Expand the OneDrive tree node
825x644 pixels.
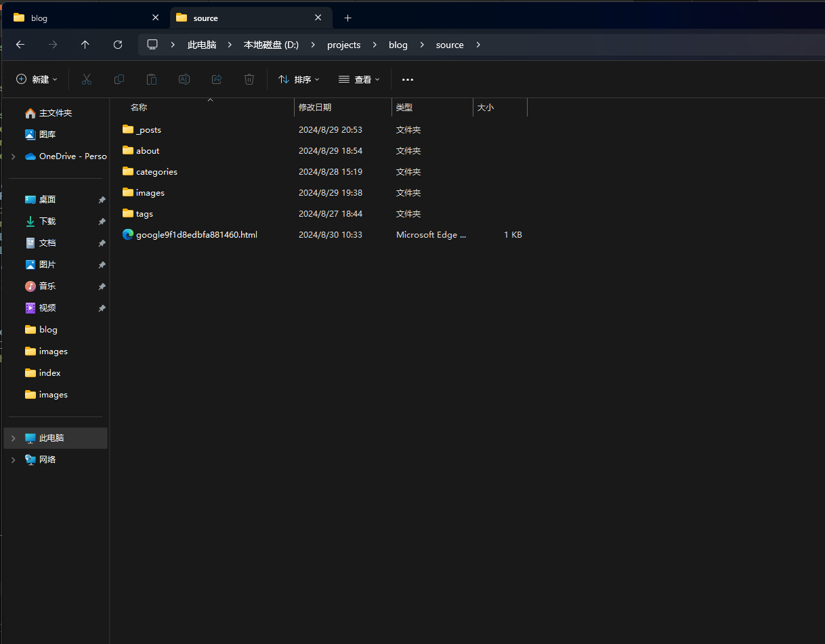(x=13, y=156)
